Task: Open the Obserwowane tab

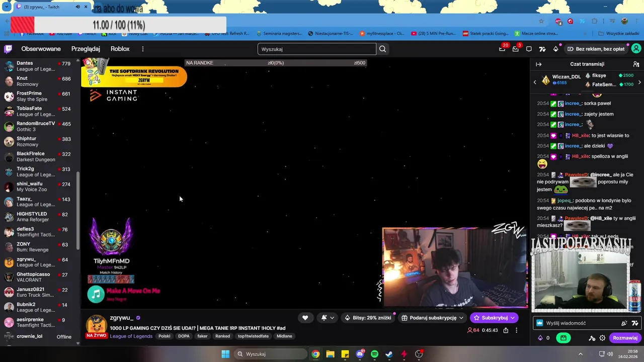Action: [x=41, y=49]
